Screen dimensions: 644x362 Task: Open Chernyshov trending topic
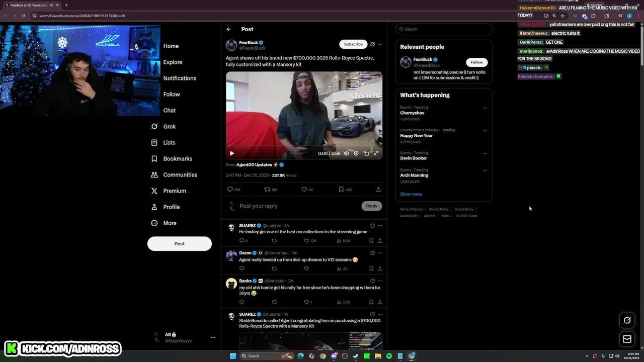click(412, 113)
